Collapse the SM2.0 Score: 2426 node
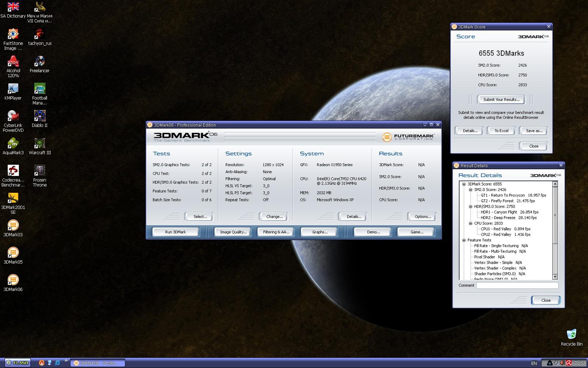 470,190
